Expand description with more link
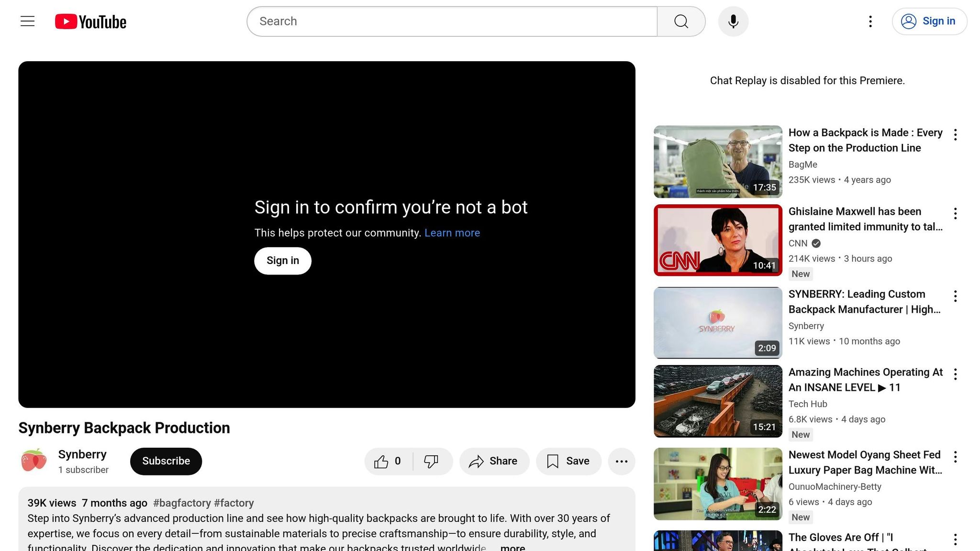The image size is (980, 551). point(512,547)
